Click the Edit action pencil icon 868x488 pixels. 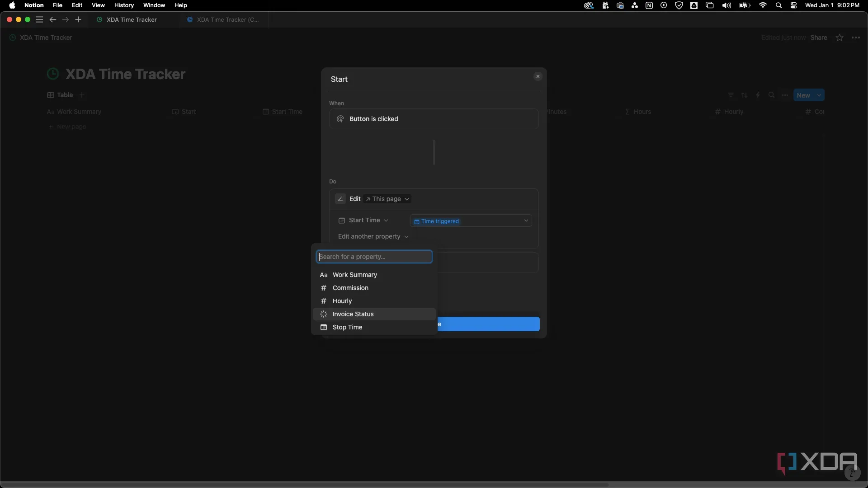coord(340,199)
